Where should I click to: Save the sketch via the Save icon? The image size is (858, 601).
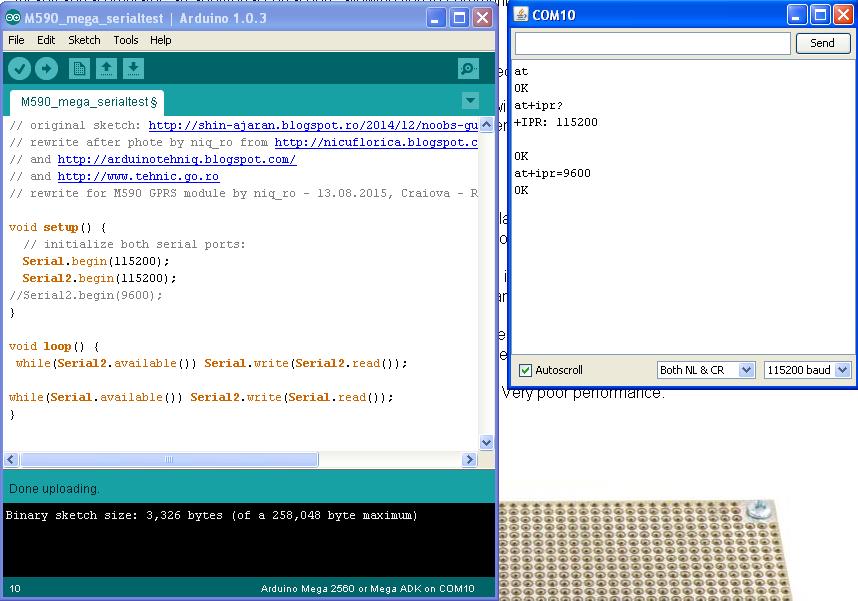pyautogui.click(x=135, y=69)
